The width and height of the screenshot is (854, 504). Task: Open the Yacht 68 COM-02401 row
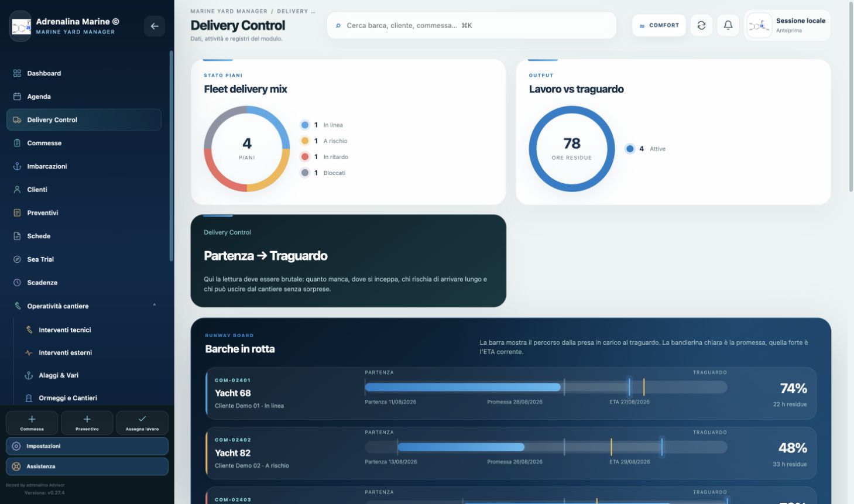pyautogui.click(x=511, y=393)
